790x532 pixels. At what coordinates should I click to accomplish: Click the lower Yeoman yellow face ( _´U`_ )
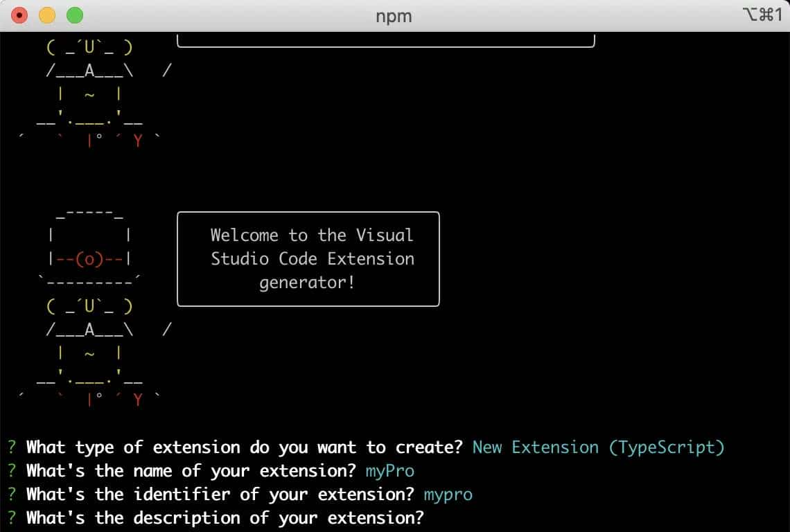click(89, 305)
